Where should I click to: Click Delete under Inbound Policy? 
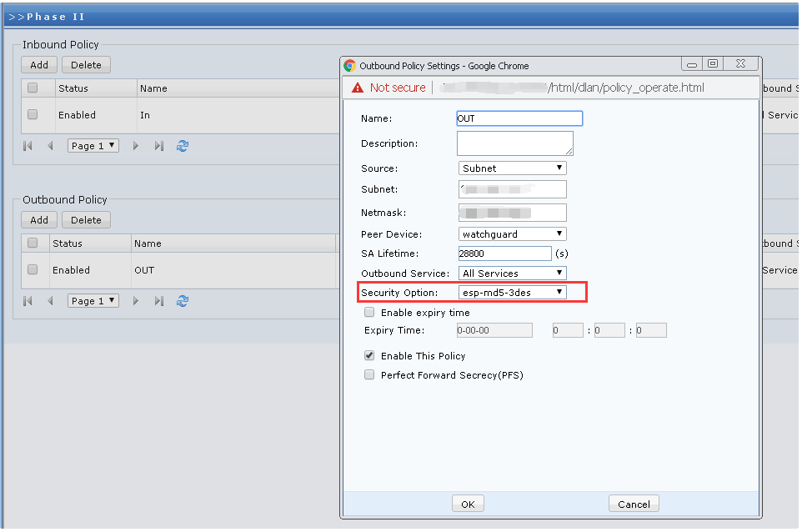86,65
